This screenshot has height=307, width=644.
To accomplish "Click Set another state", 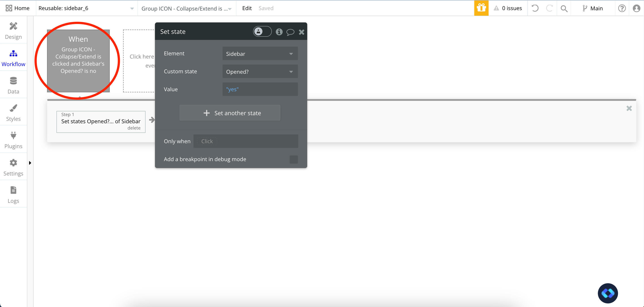I will pos(230,113).
